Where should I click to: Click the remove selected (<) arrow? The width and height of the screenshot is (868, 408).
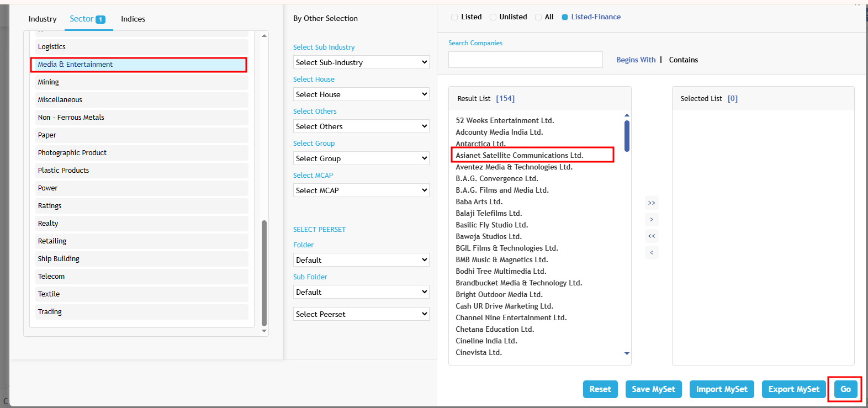coord(652,252)
